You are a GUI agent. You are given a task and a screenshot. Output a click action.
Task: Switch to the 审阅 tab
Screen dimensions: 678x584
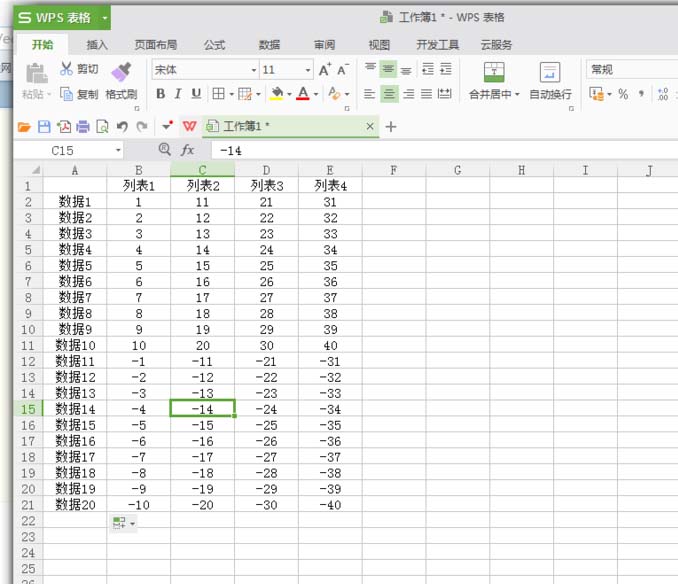[324, 45]
